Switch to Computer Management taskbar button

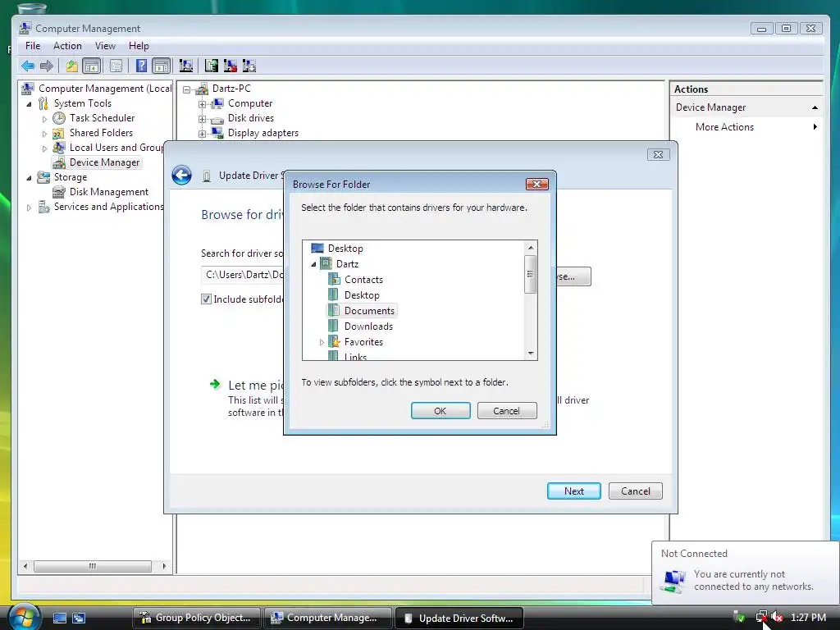pyautogui.click(x=326, y=618)
